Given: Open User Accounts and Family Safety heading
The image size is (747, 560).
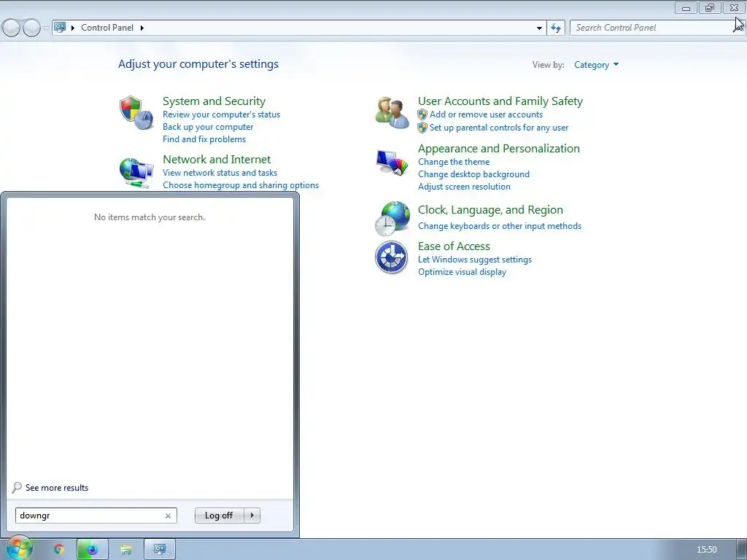Looking at the screenshot, I should 500,101.
